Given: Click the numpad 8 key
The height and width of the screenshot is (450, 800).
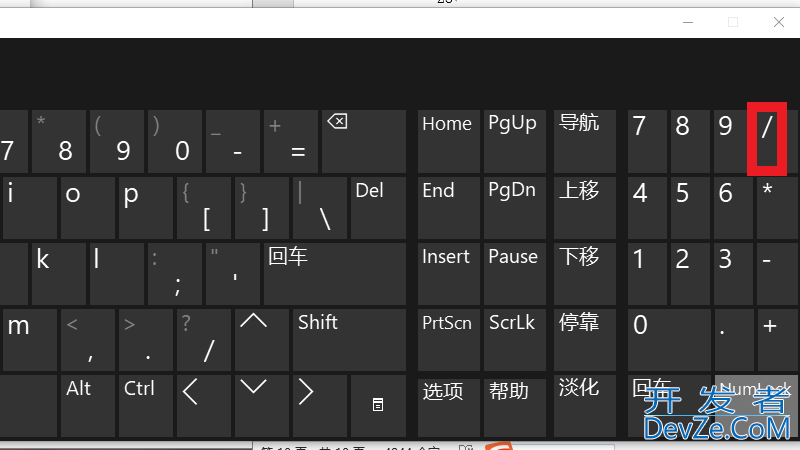Looking at the screenshot, I should (x=690, y=141).
